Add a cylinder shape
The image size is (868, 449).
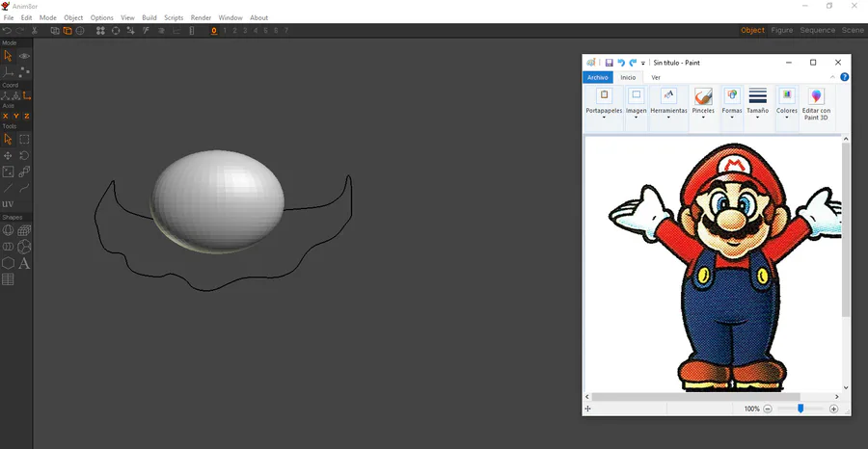8,247
